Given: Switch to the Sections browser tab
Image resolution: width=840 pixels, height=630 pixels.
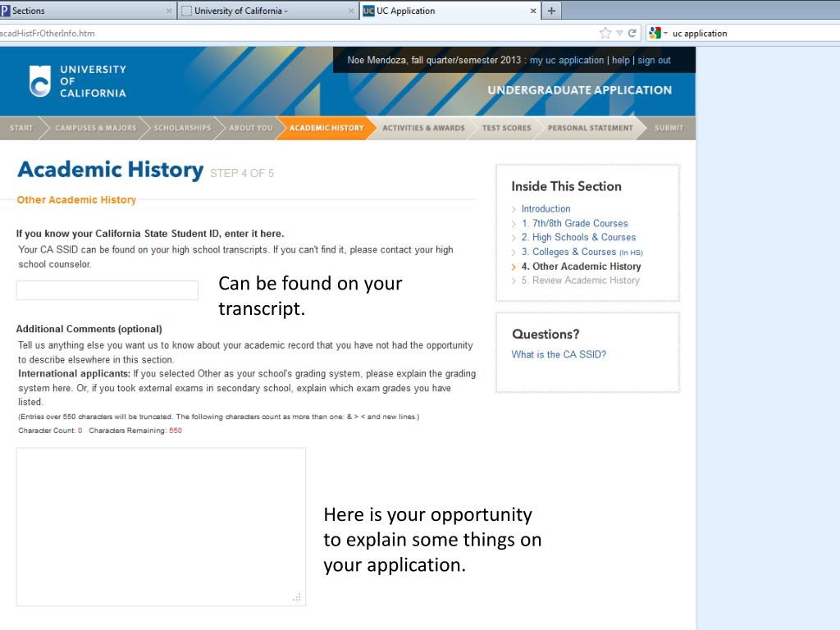Looking at the screenshot, I should click(x=87, y=11).
